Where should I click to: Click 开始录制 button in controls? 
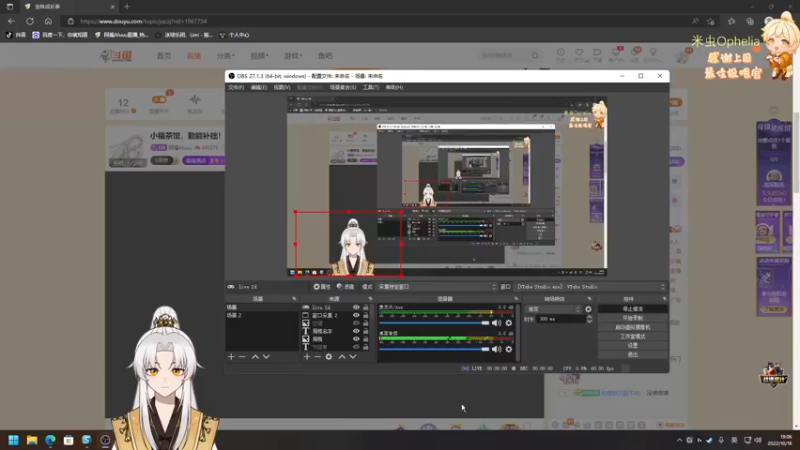pyautogui.click(x=633, y=318)
